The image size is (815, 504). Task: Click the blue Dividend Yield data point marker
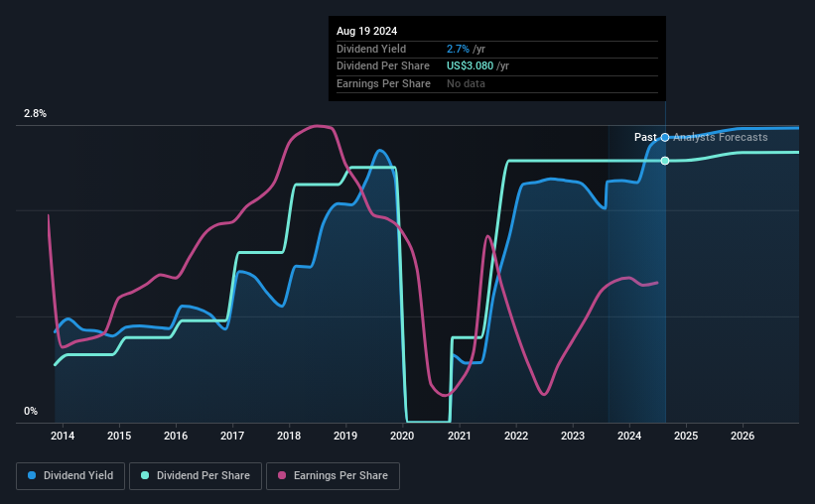click(x=665, y=138)
